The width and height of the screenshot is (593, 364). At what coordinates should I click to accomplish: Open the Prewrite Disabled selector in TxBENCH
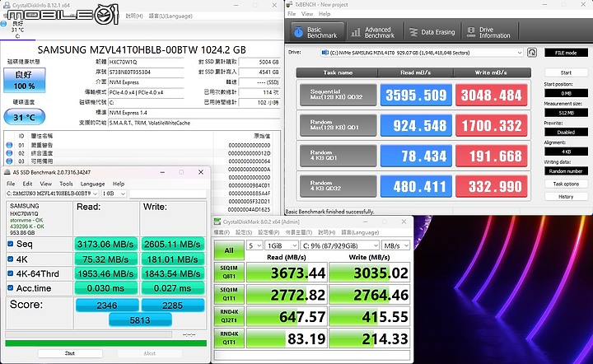(566, 132)
